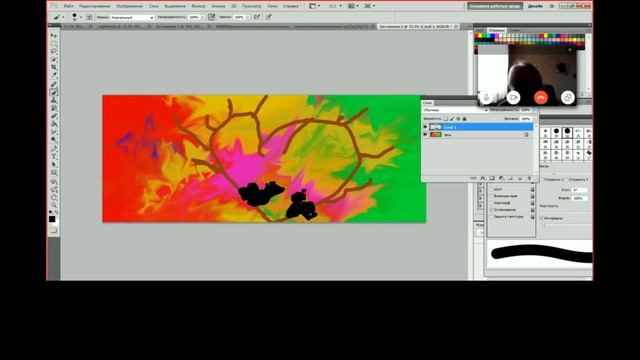Open the tool preset picker arrow
This screenshot has width=640, height=360.
63,17
